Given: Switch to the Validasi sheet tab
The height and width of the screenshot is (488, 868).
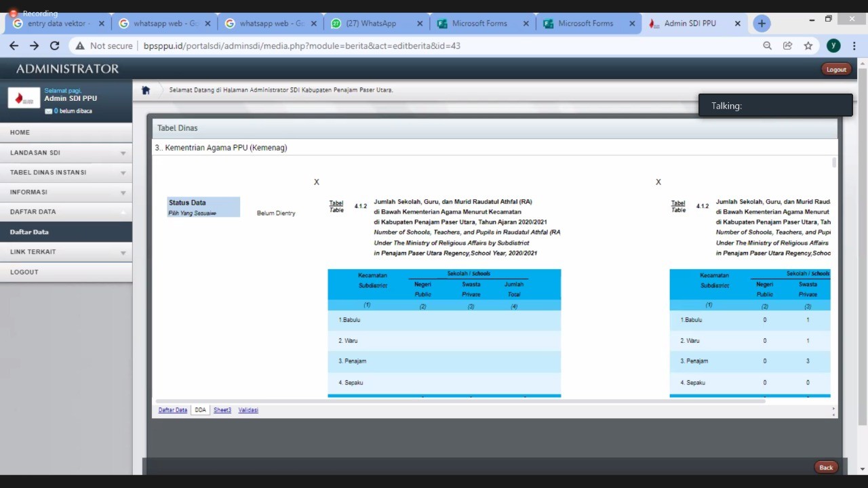Looking at the screenshot, I should click(248, 410).
